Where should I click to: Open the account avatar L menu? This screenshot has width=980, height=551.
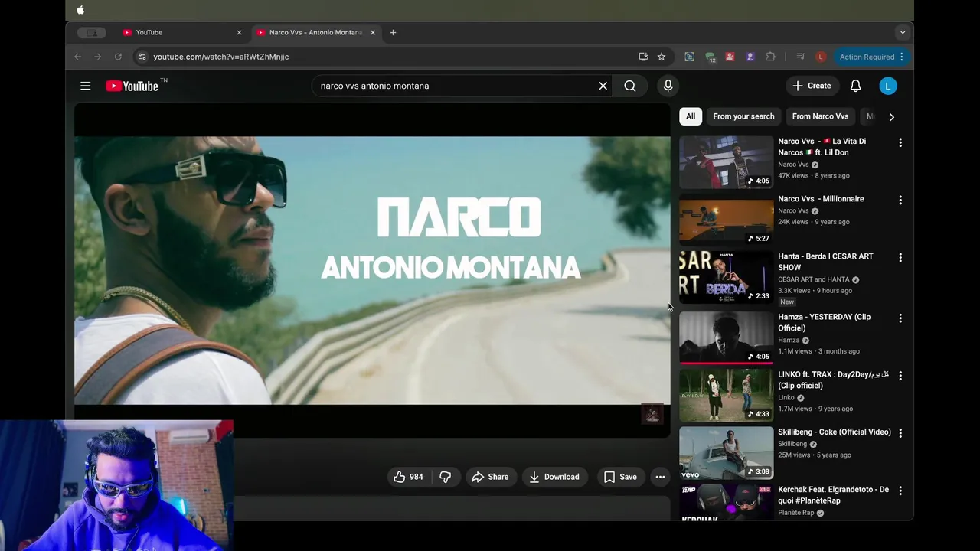tap(887, 86)
